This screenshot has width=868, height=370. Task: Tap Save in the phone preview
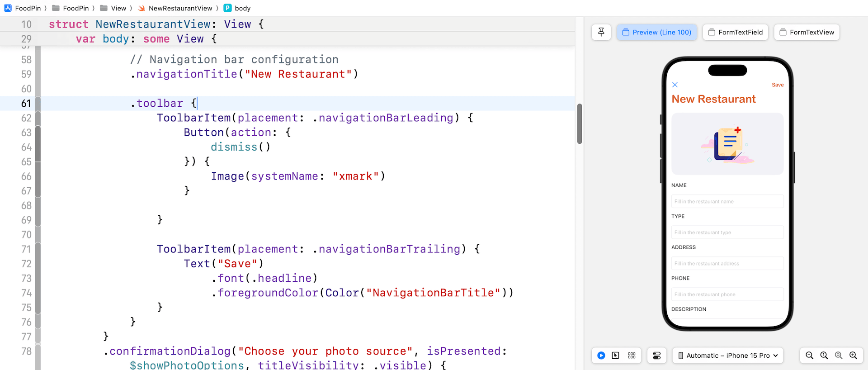click(778, 85)
